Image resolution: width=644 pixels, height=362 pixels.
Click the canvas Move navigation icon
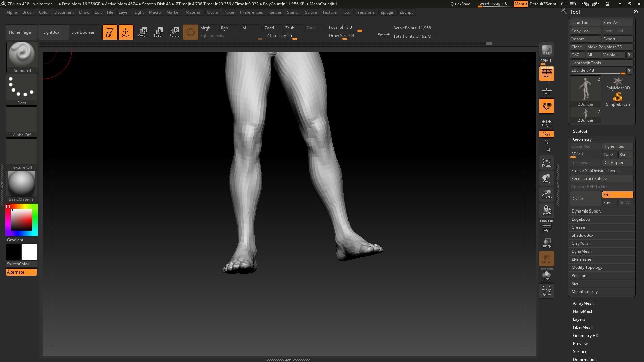546,179
